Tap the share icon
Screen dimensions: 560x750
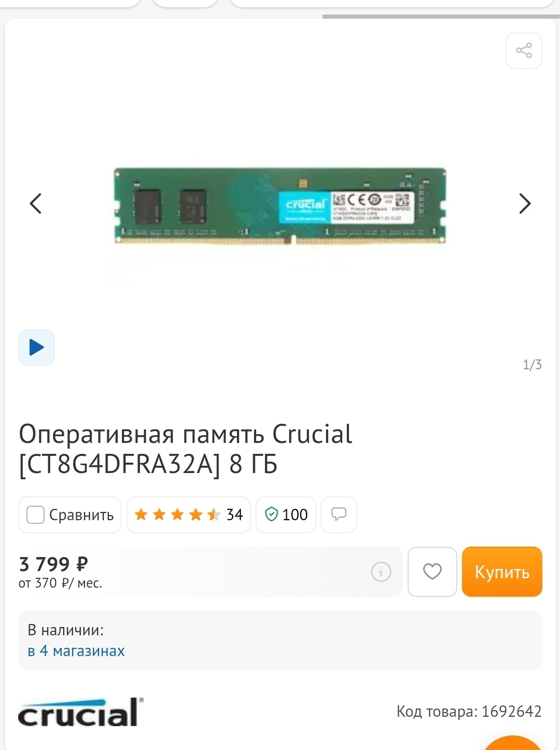click(x=524, y=51)
